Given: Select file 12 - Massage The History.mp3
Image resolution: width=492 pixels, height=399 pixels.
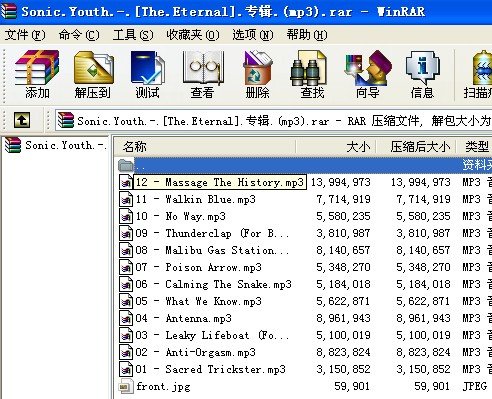Looking at the screenshot, I should click(x=220, y=182).
